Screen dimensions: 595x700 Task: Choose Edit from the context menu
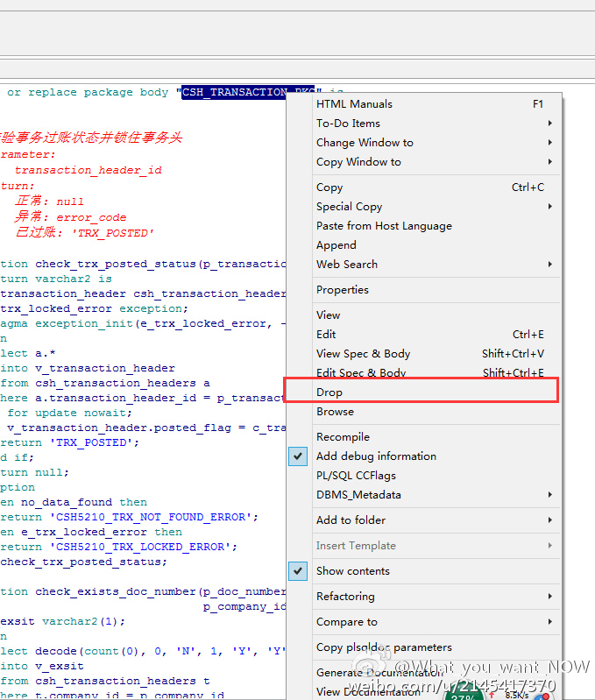423,334
